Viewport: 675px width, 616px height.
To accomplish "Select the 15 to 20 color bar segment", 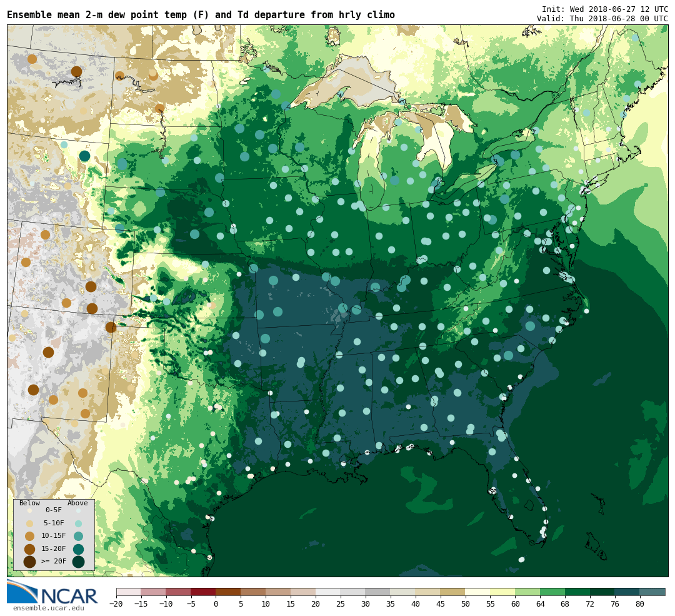I will (303, 592).
